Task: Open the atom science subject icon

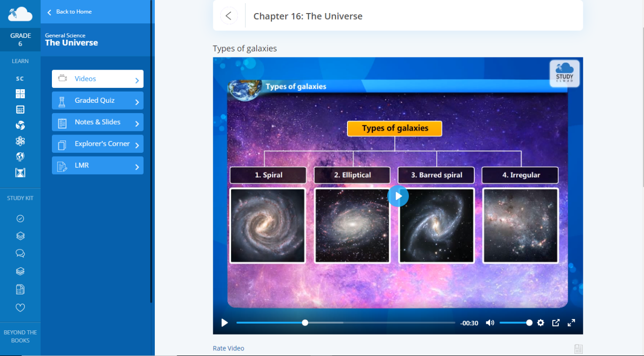Action: [x=20, y=141]
